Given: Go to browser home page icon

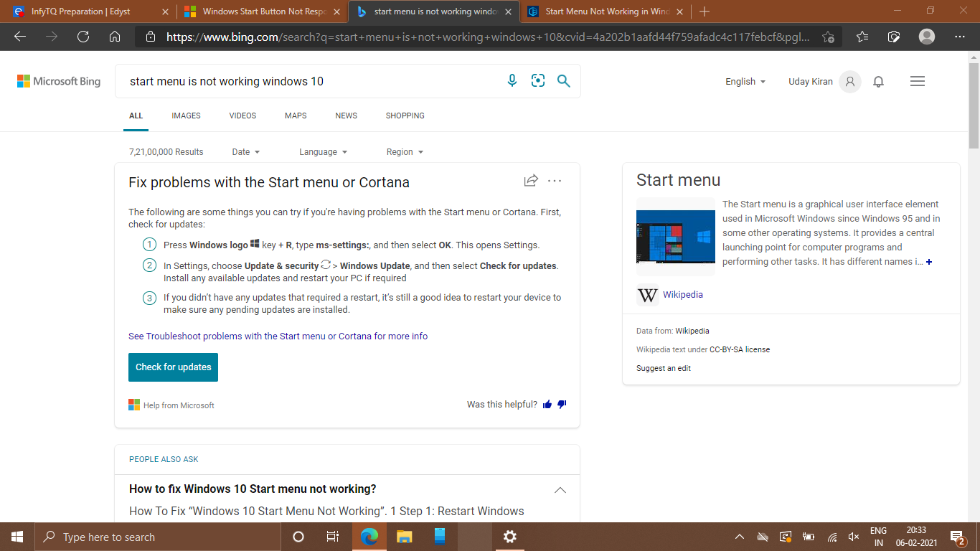Looking at the screenshot, I should pyautogui.click(x=115, y=37).
